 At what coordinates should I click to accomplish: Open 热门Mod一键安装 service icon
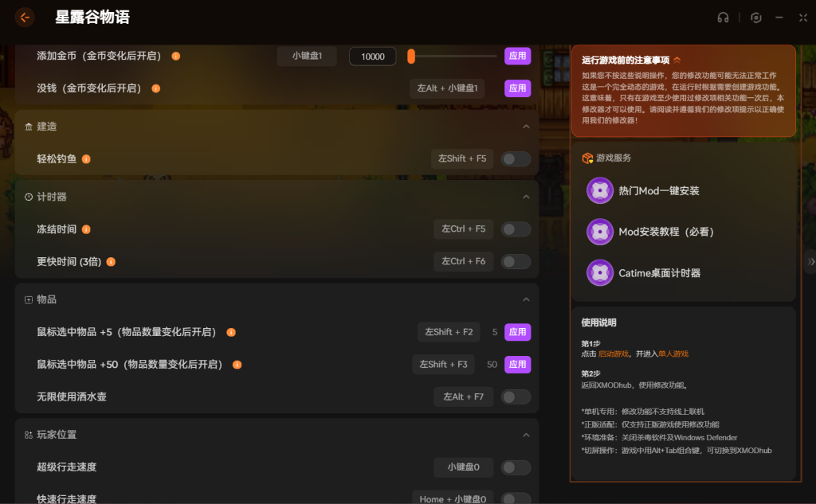(x=599, y=191)
